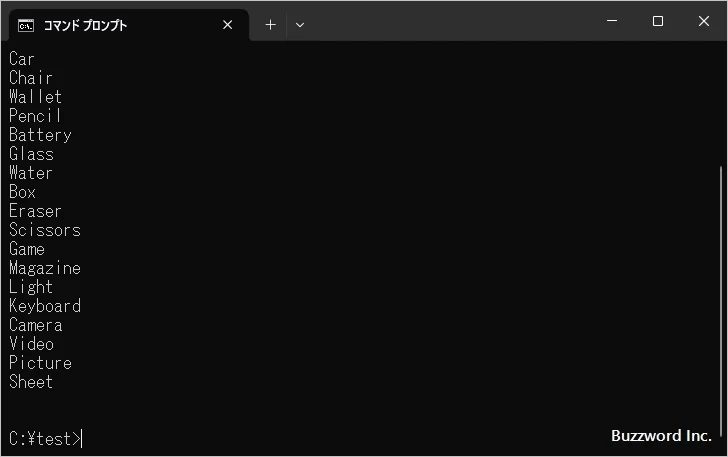Select the コマンド プロンプト tab
The width and height of the screenshot is (728, 457).
(x=120, y=25)
